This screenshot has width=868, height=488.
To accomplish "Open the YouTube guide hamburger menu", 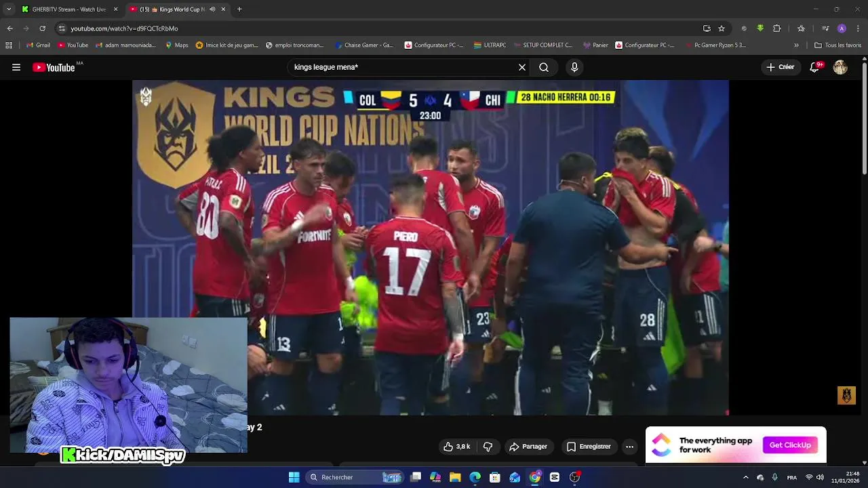I will (16, 67).
